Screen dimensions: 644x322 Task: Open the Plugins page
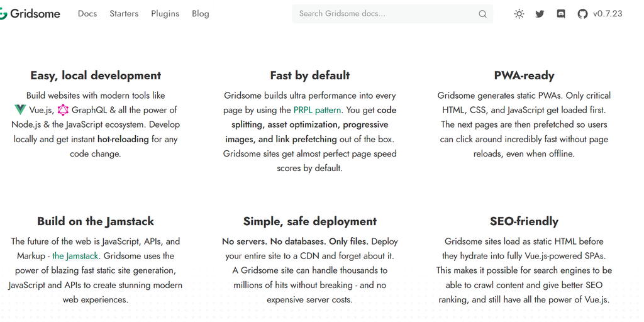(165, 14)
